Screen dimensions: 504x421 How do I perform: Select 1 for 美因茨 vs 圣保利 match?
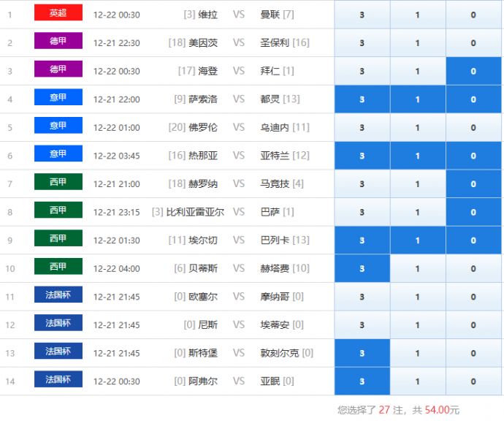tap(418, 43)
